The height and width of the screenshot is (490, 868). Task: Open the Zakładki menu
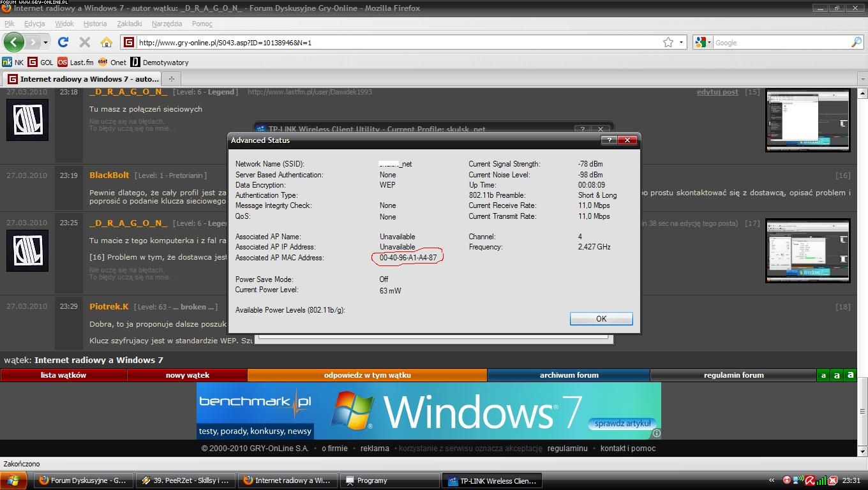130,24
